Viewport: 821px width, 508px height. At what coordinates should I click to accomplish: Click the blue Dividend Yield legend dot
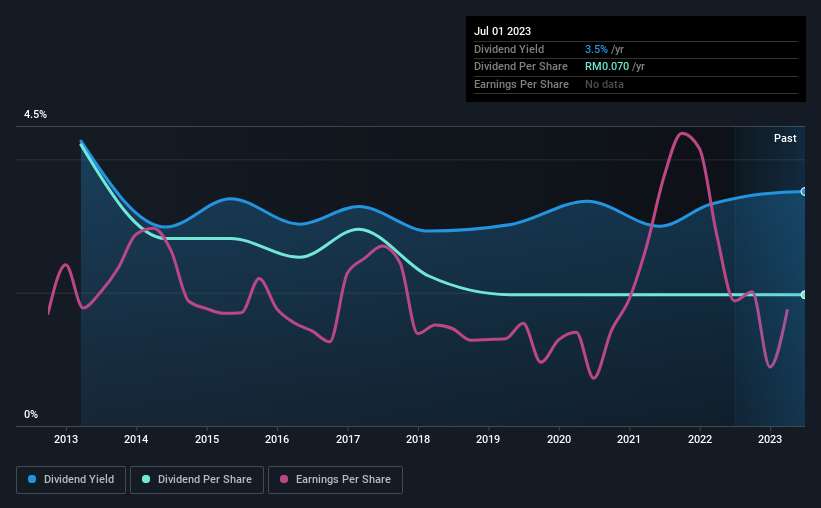pyautogui.click(x=32, y=479)
